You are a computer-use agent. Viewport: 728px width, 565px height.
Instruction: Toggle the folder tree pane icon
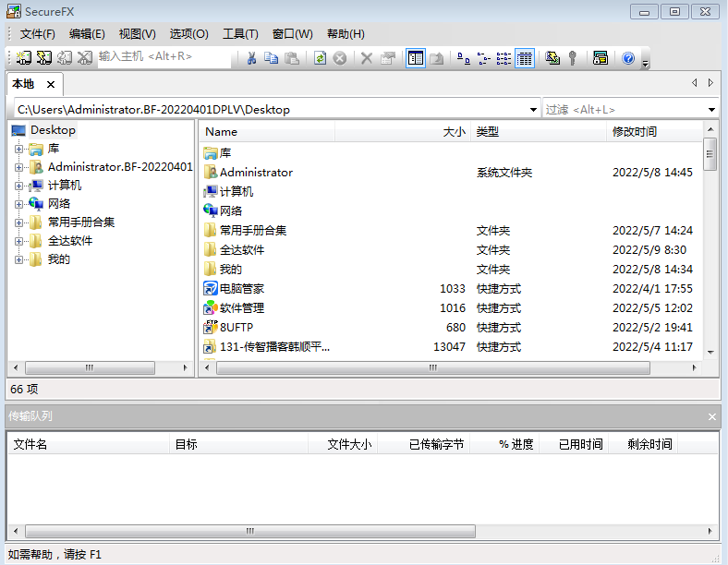tap(416, 58)
